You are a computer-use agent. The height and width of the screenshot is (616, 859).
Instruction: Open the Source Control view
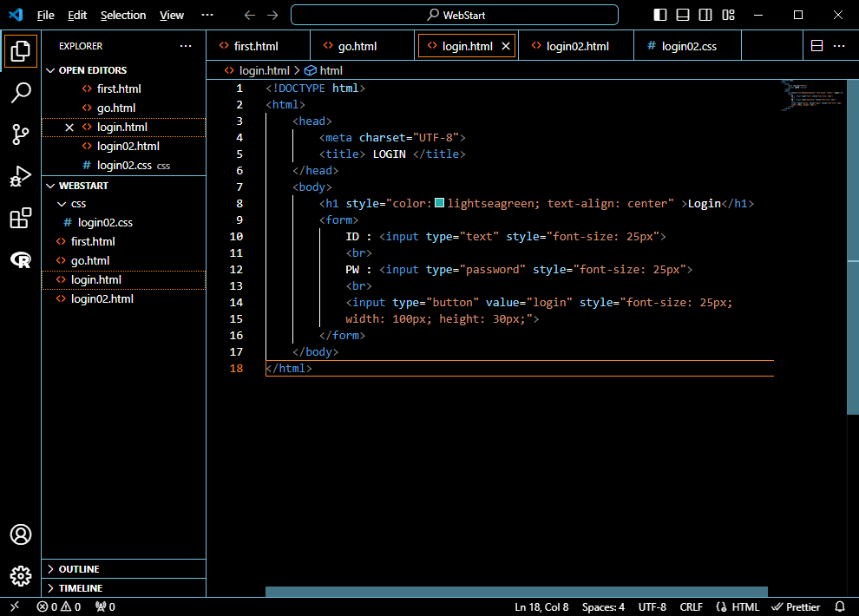coord(21,134)
